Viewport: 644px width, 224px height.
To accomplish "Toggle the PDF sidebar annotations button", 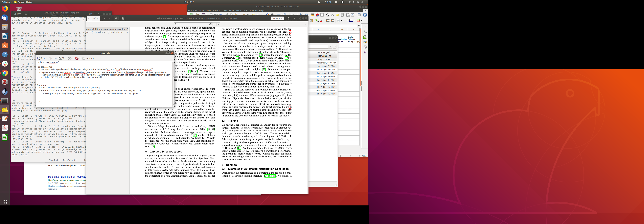I will pos(123,19).
